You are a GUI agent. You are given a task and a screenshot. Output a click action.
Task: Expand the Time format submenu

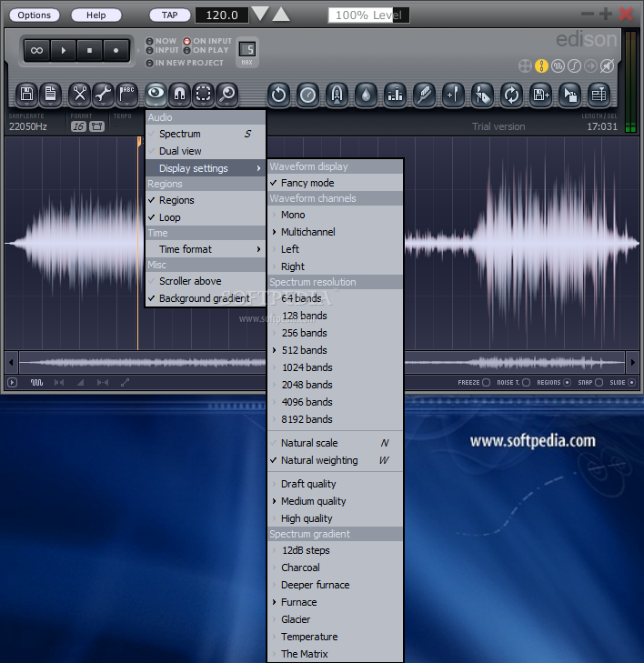(206, 249)
